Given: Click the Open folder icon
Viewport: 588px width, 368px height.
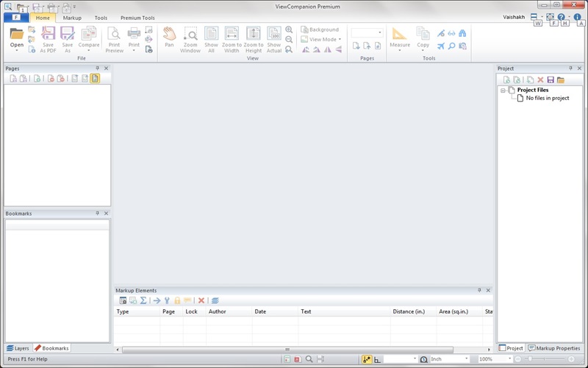Looking at the screenshot, I should (16, 34).
